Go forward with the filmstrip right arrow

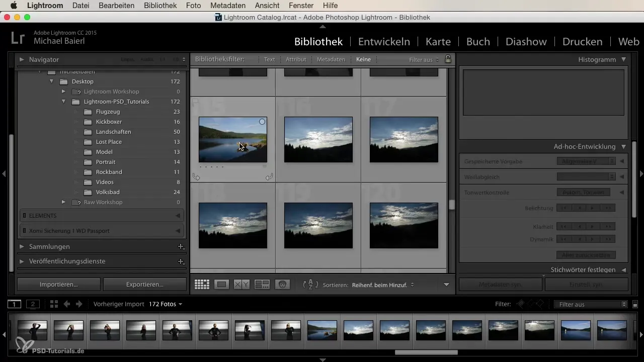coord(79,304)
